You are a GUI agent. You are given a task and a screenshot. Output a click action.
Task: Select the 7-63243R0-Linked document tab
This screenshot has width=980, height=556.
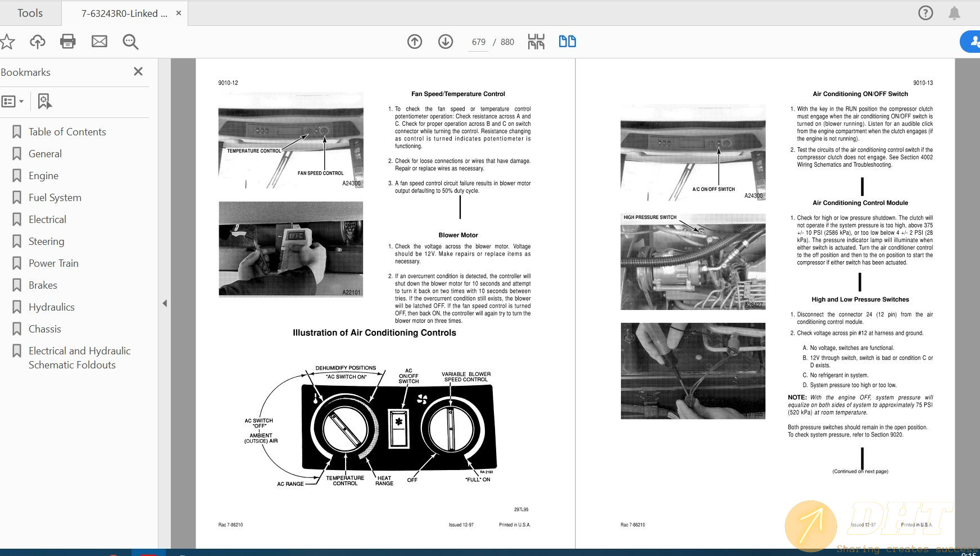click(x=124, y=13)
